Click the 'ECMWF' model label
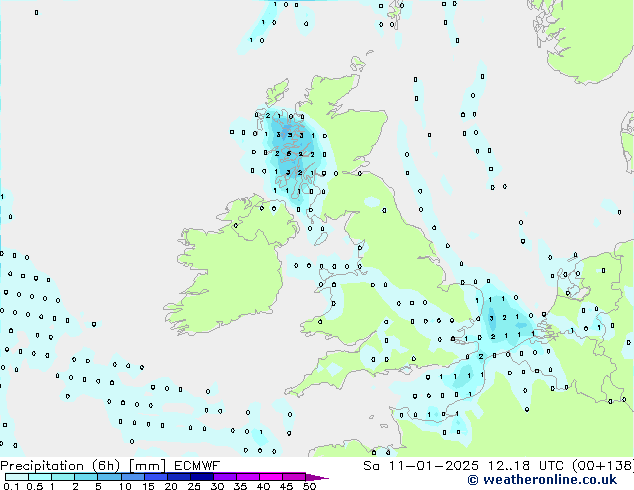Image resolution: width=634 pixels, height=490 pixels. [197, 465]
